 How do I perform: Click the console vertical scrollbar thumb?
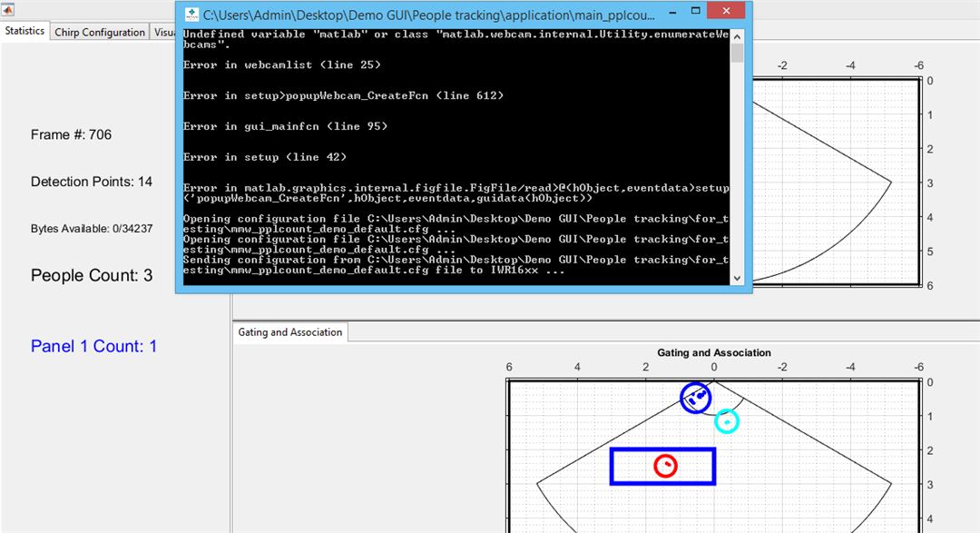737,54
